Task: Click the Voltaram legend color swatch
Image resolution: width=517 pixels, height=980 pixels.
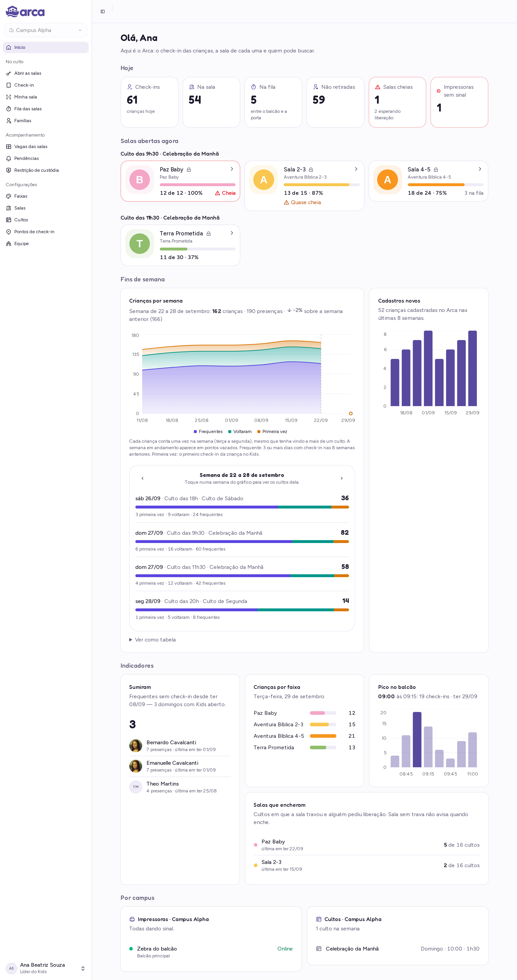Action: [230, 432]
